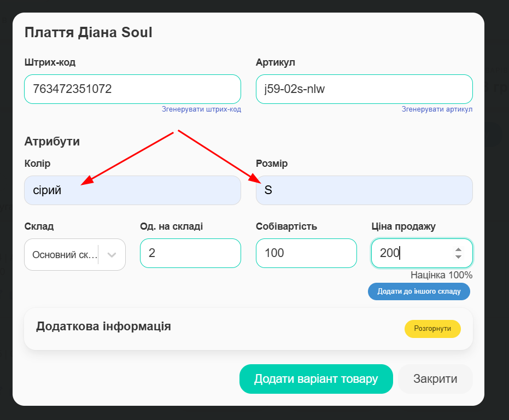Image resolution: width=509 pixels, height=420 pixels.
Task: Select the Колір attribute field
Action: pyautogui.click(x=132, y=190)
